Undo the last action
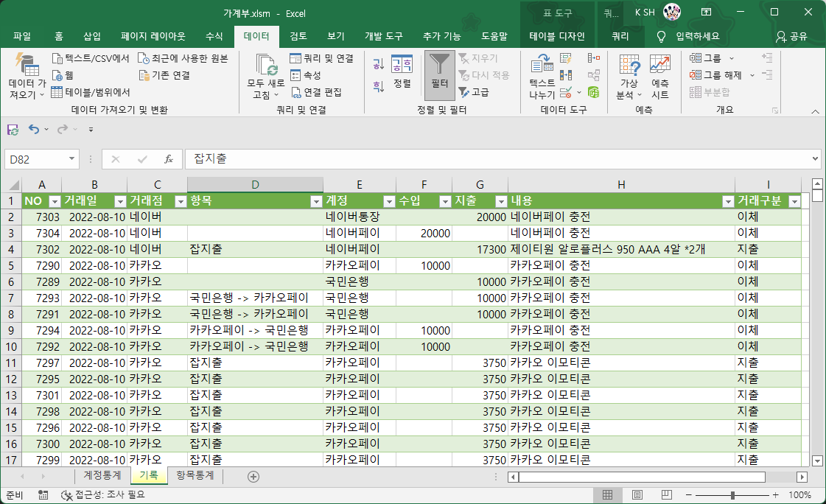The width and height of the screenshot is (826, 504). click(34, 129)
